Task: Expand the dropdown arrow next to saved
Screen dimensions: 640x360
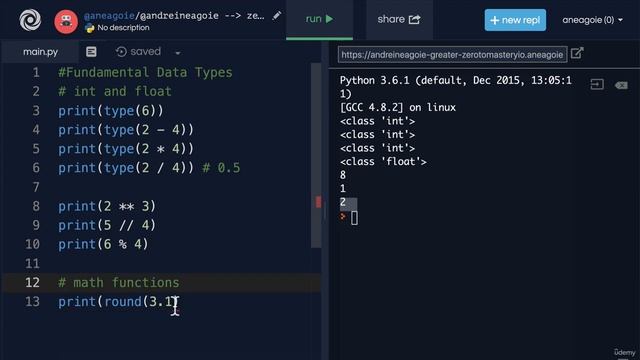Action: click(x=178, y=53)
